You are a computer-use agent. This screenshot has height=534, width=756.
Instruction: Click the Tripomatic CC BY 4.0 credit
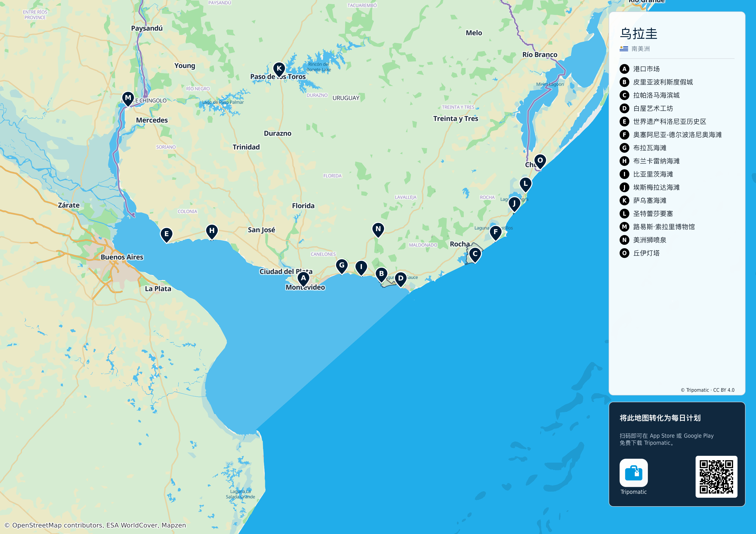click(707, 390)
